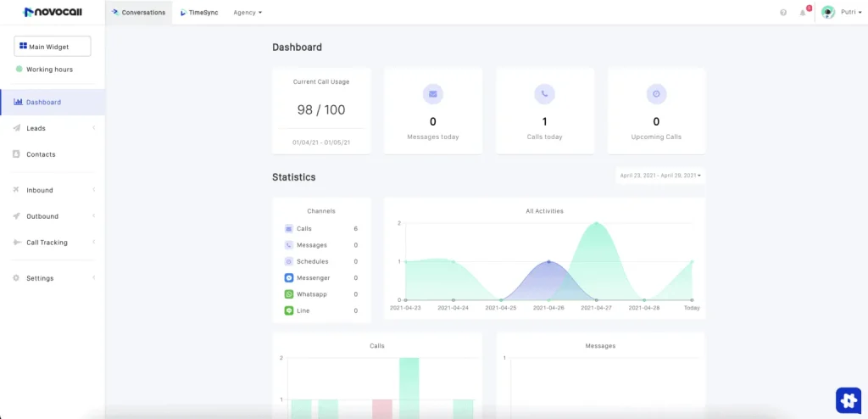Click the tallest green bar in Calls chart

click(409, 388)
